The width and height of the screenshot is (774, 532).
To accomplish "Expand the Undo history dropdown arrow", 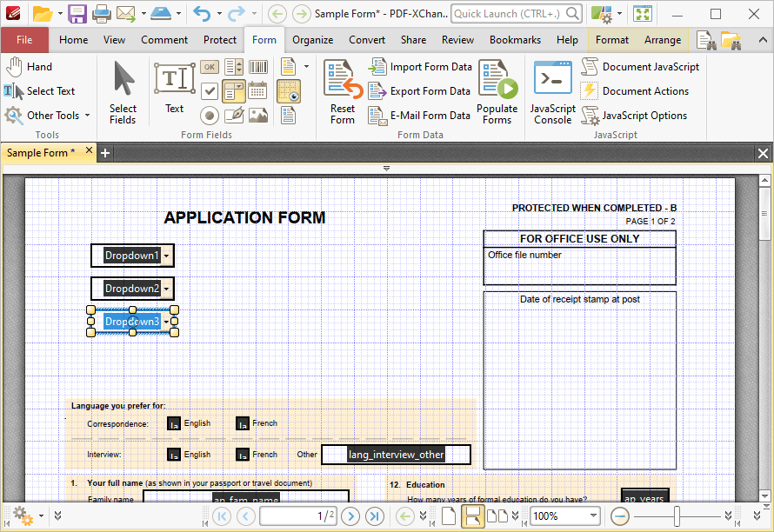I will click(219, 14).
